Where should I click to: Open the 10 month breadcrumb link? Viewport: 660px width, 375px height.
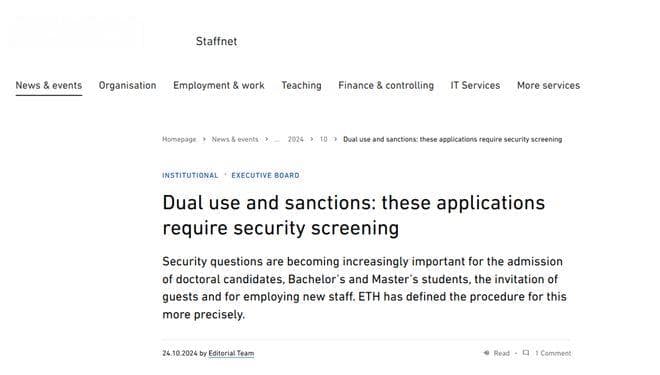pyautogui.click(x=323, y=139)
